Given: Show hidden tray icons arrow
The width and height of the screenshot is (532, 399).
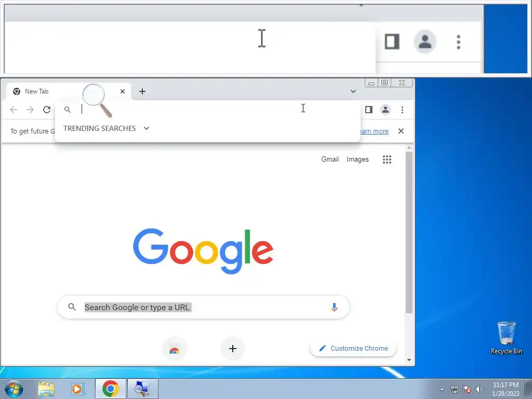Looking at the screenshot, I should (442, 389).
